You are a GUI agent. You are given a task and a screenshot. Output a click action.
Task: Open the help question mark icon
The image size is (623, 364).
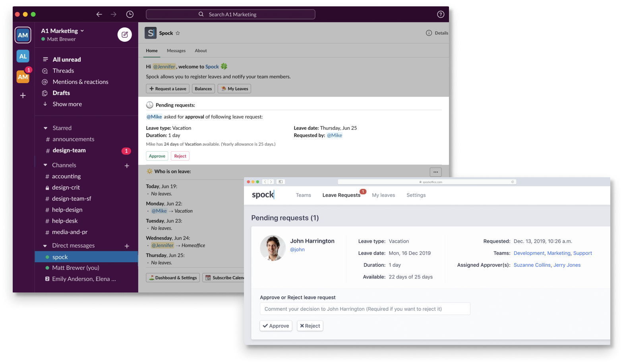tap(441, 14)
